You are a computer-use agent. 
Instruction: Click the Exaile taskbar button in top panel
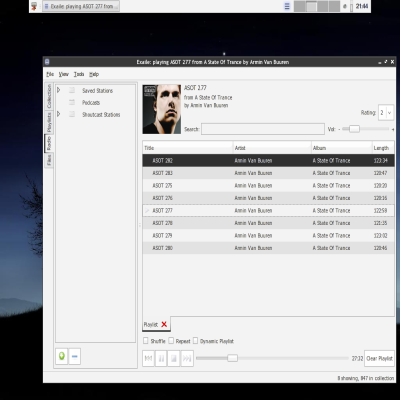coord(81,6)
